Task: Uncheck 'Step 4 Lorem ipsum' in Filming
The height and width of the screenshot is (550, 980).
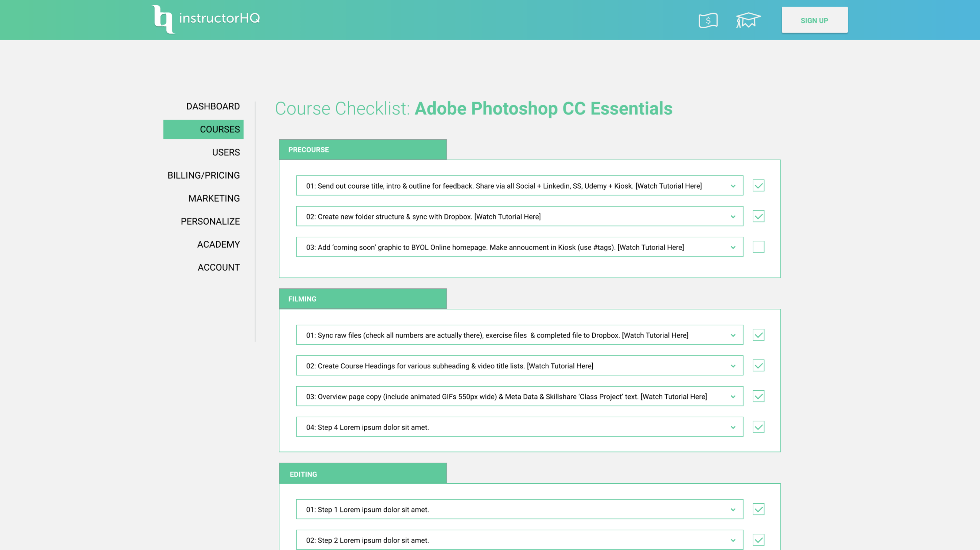Action: [758, 427]
